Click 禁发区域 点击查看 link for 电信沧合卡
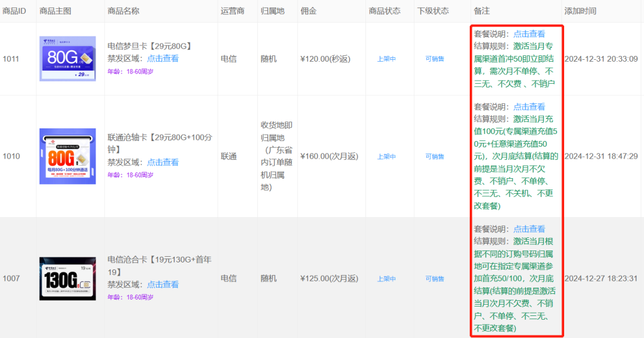Viewport: 644px width, 338px height. pos(163,284)
